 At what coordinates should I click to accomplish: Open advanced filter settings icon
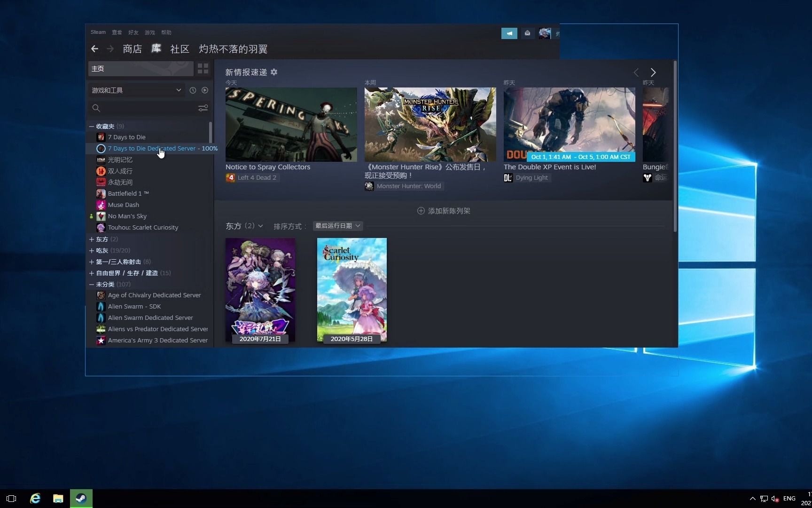[x=203, y=108]
